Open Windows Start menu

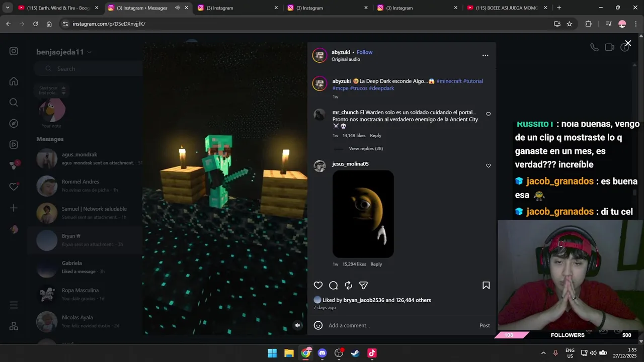point(272,353)
